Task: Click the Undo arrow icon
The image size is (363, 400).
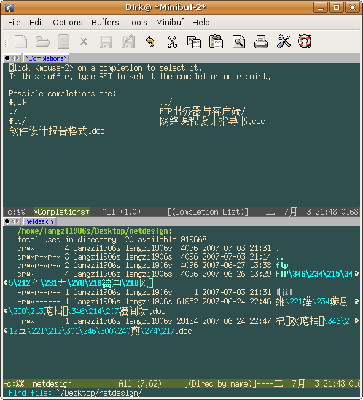Action: (x=150, y=42)
